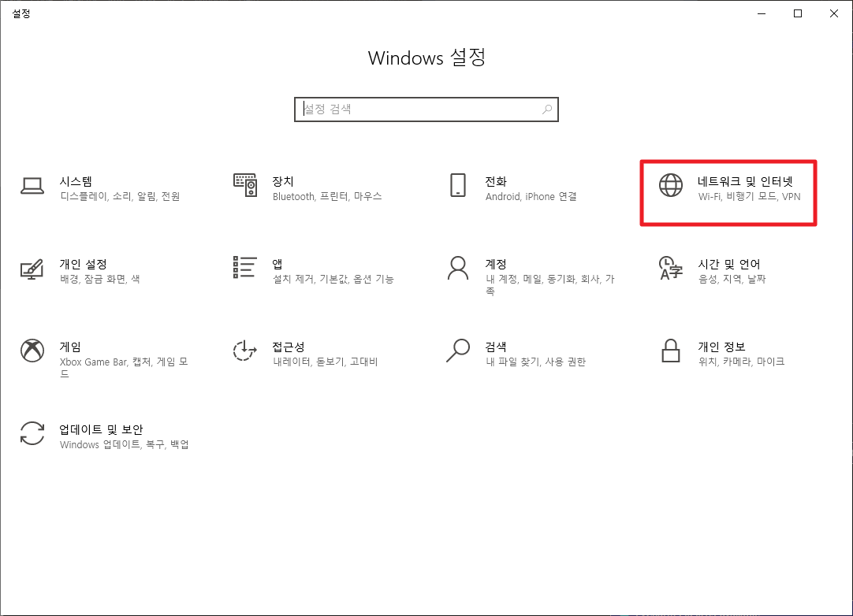
Task: Open the 시스템 settings title
Action: point(76,181)
